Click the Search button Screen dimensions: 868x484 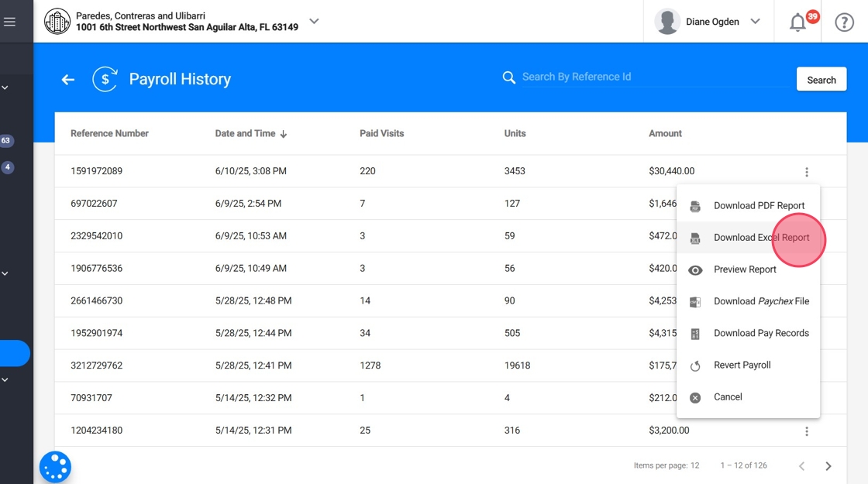821,80
